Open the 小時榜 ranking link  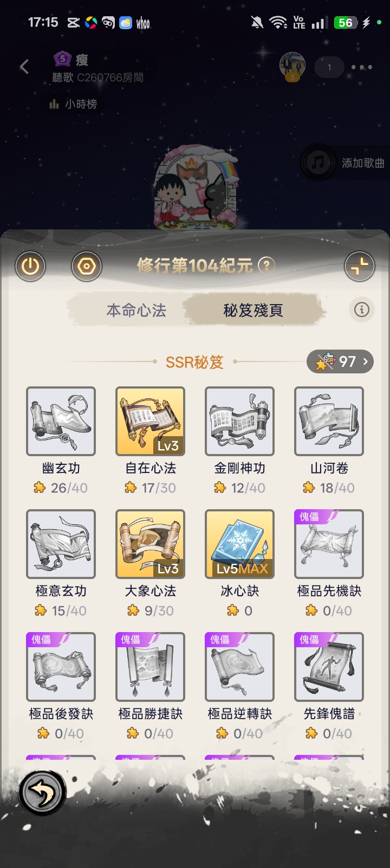point(73,104)
